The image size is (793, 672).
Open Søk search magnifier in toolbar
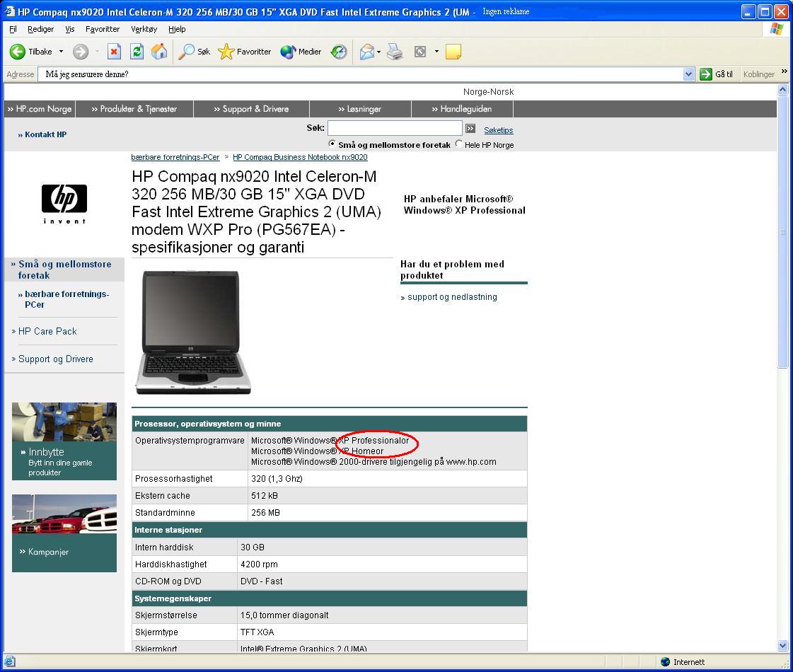click(x=195, y=52)
